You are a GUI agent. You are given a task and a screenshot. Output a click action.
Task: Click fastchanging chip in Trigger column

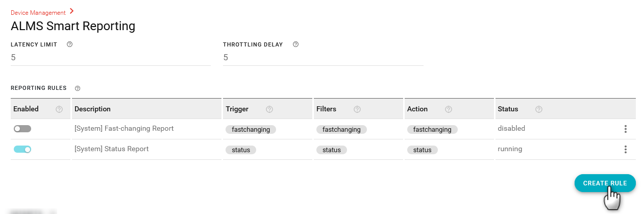251,130
